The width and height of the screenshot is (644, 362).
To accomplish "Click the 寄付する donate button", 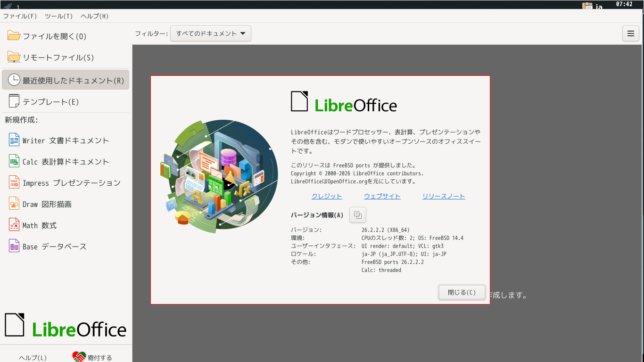I will pyautogui.click(x=92, y=357).
